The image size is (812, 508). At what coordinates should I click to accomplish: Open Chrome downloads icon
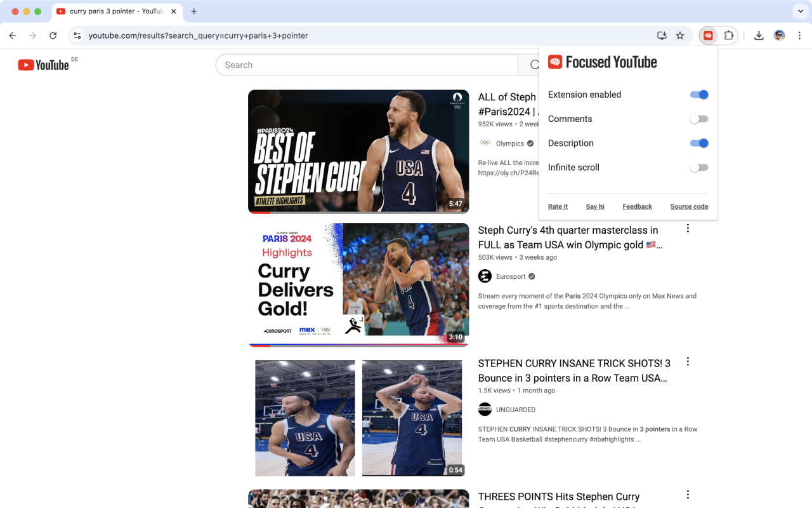coord(759,36)
